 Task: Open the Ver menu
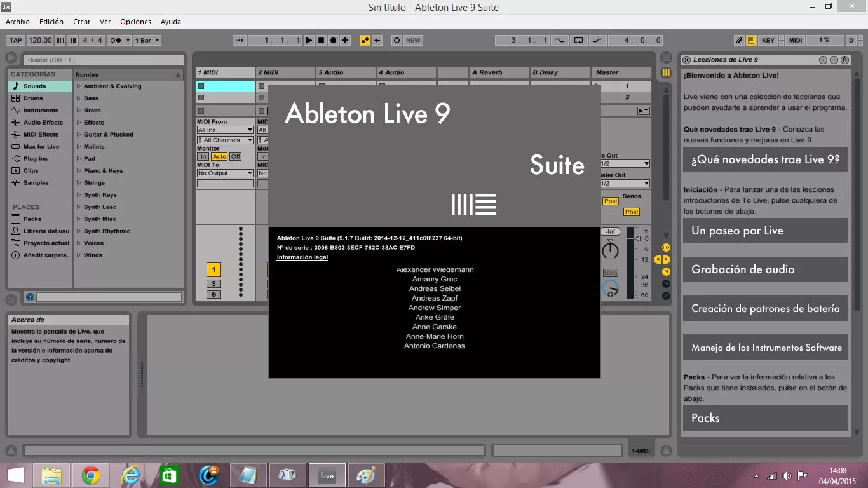pos(105,22)
